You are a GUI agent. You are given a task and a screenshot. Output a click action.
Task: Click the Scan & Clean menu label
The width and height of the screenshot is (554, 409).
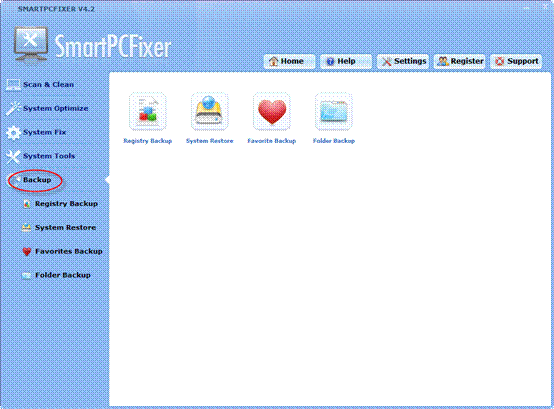pos(48,85)
